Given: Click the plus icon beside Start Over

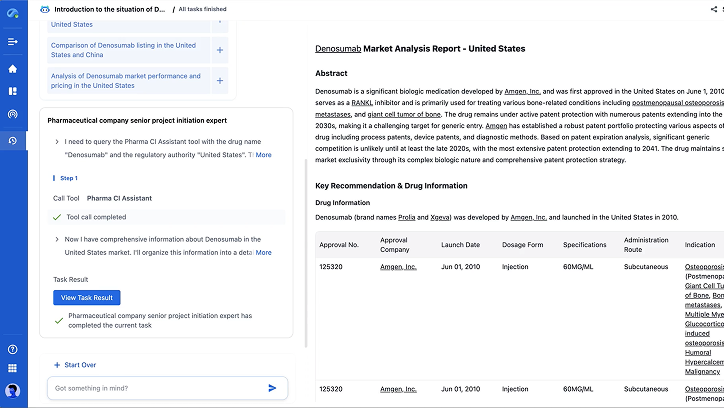Looking at the screenshot, I should (57, 365).
